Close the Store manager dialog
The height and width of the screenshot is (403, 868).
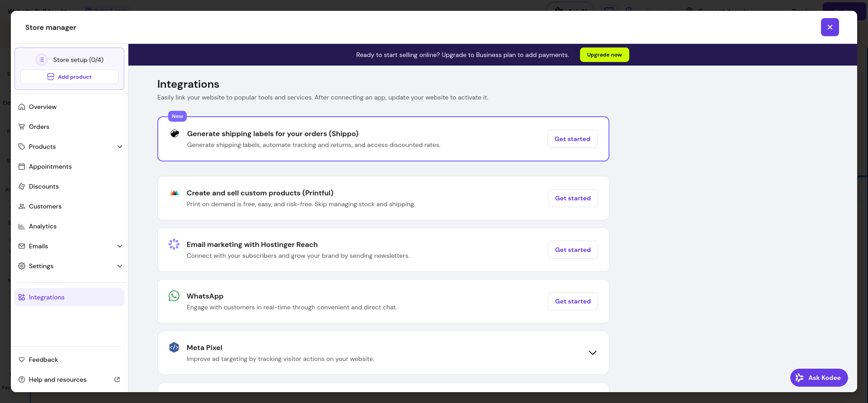830,27
